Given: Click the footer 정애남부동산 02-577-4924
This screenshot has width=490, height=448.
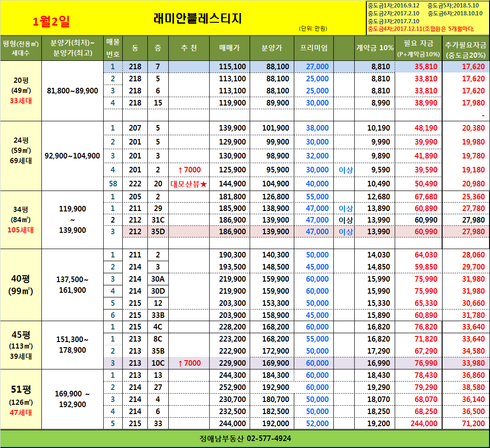Looking at the screenshot, I should 245,438.
